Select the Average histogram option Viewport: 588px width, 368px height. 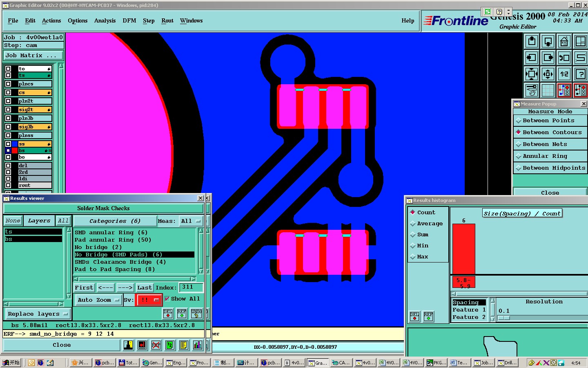pyautogui.click(x=427, y=224)
